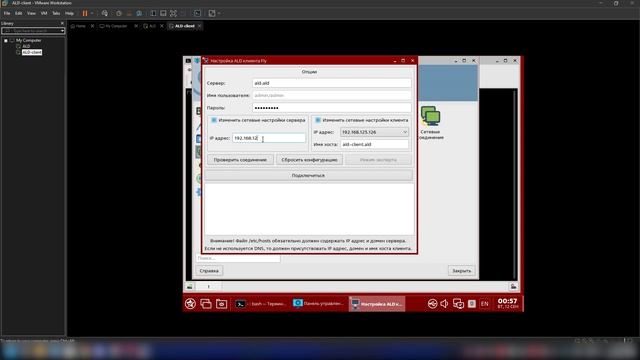Click the VMware pause virtual machine icon
Viewport: 640px width, 360px height.
point(85,13)
